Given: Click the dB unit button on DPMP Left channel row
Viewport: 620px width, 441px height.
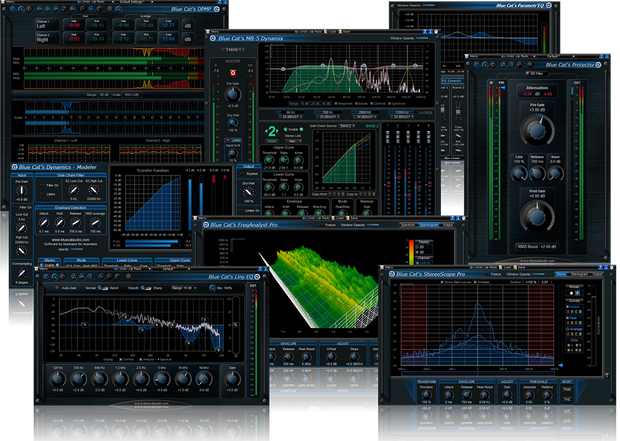Looking at the screenshot, I should [188, 25].
